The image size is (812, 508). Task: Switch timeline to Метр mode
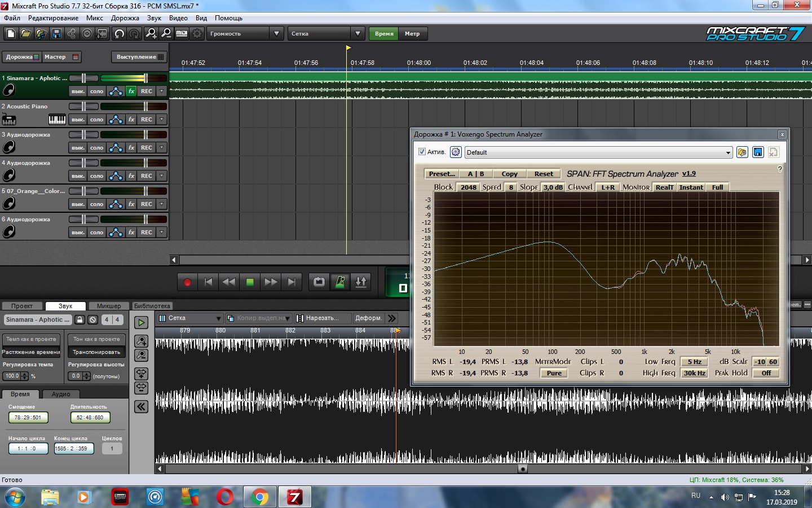point(412,34)
